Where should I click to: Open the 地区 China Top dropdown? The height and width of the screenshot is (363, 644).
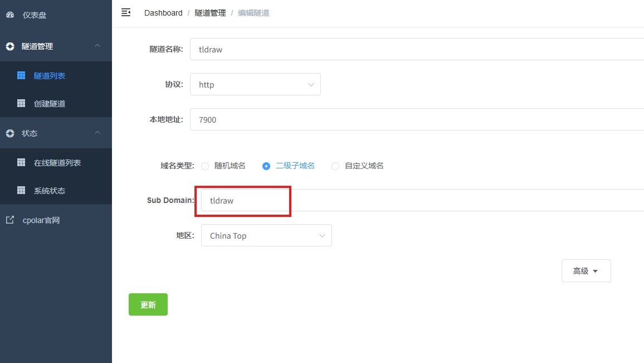point(266,235)
